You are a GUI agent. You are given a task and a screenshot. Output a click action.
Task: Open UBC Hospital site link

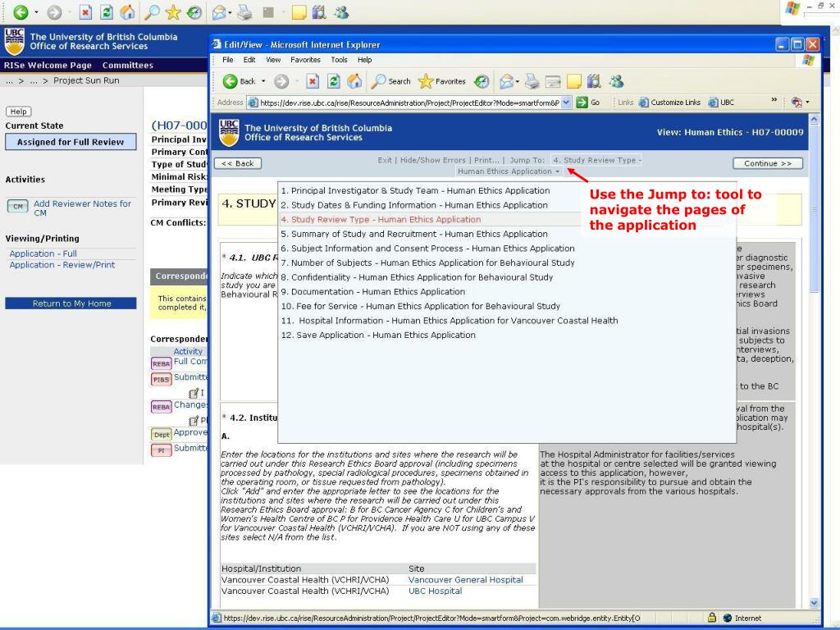[x=435, y=591]
